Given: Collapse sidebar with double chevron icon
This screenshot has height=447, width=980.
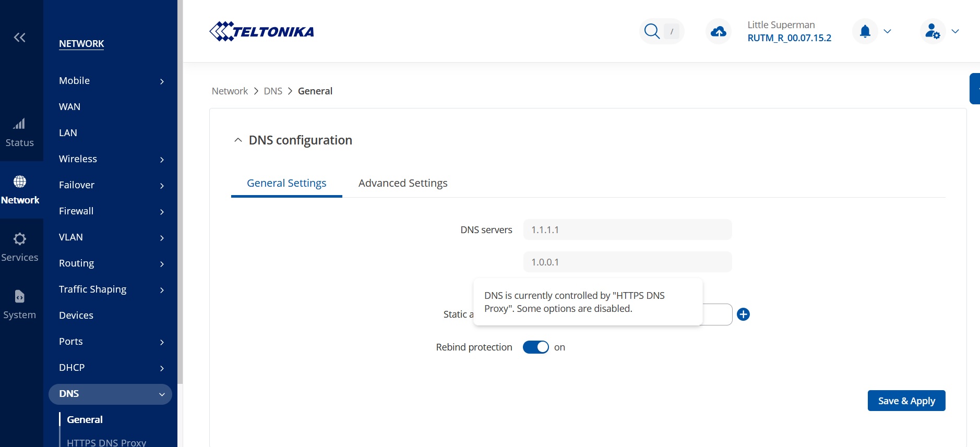Looking at the screenshot, I should [19, 37].
